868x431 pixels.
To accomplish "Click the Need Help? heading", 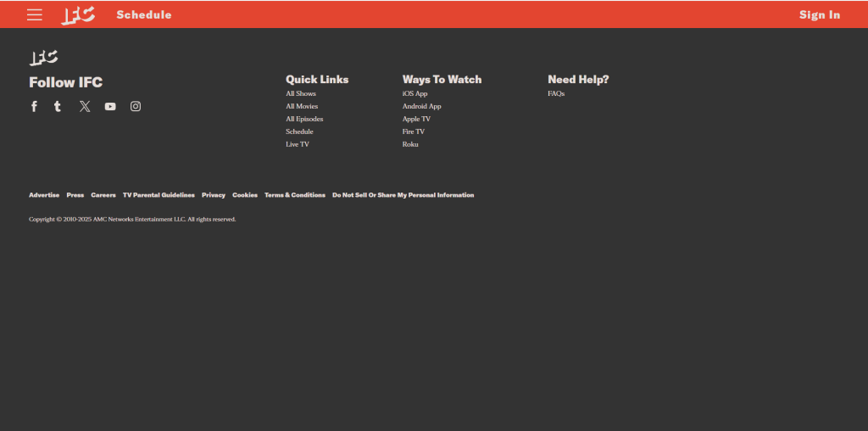I will pyautogui.click(x=578, y=79).
